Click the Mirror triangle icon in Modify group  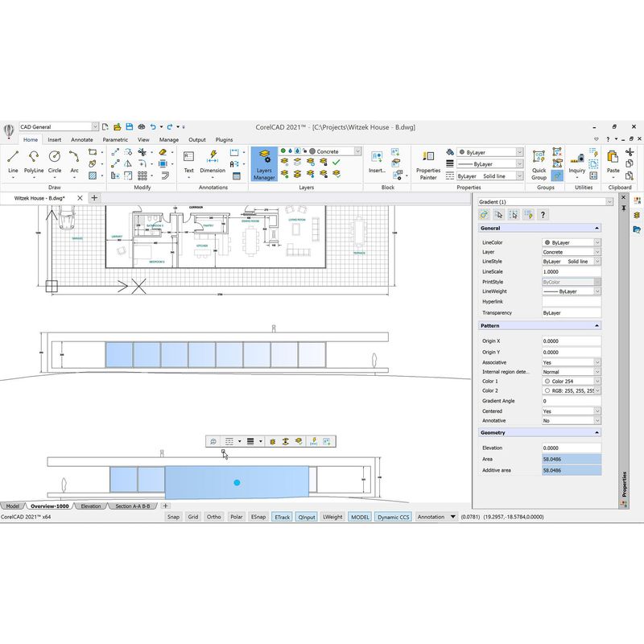click(x=128, y=164)
